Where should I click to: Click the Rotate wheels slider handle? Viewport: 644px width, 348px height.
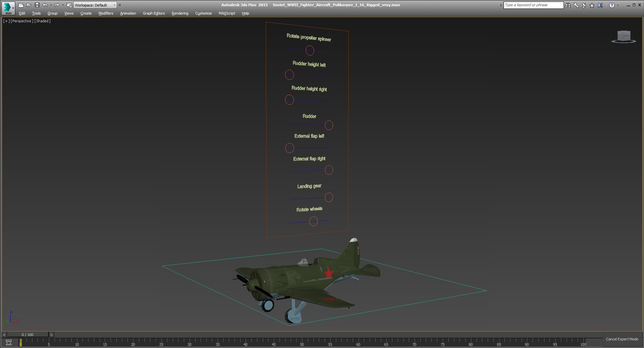tap(313, 221)
